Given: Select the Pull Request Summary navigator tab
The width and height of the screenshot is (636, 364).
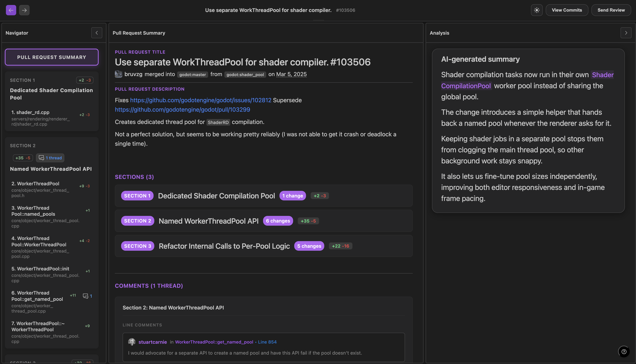Looking at the screenshot, I should tap(52, 57).
